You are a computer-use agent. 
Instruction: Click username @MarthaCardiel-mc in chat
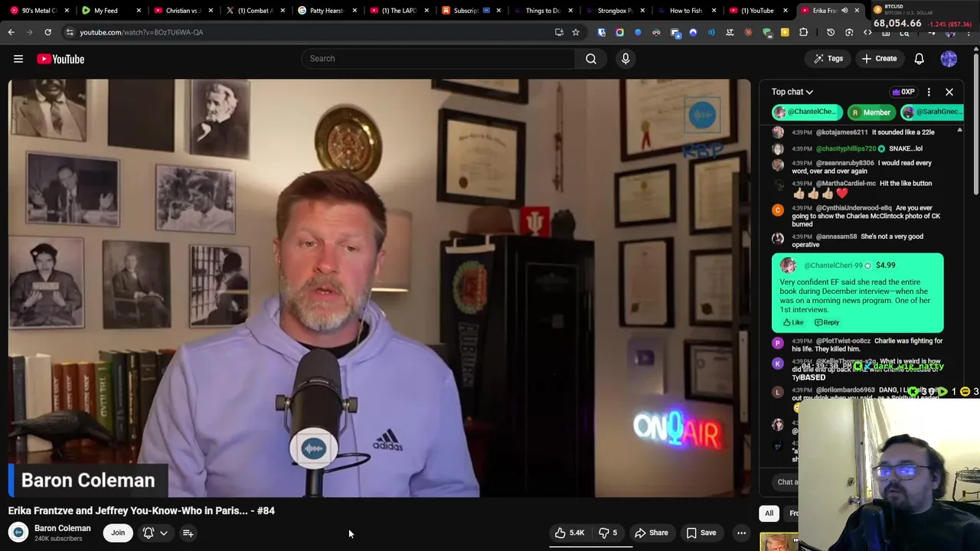click(845, 184)
